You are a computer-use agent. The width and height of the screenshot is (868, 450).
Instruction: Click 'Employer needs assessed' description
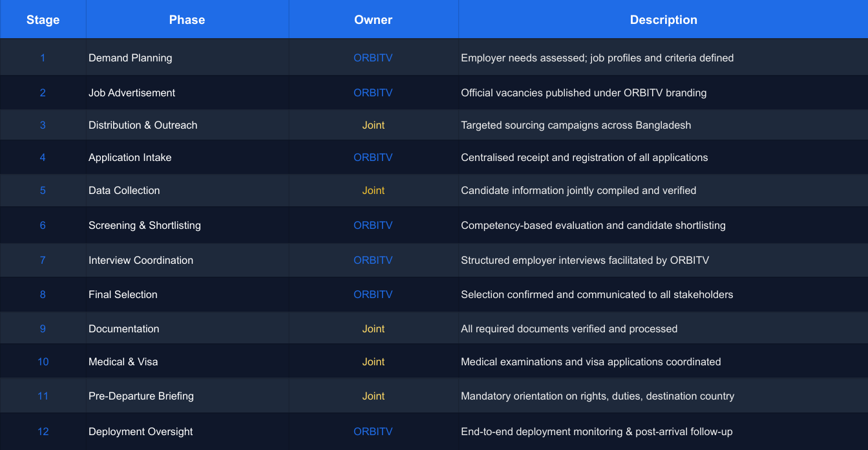click(597, 58)
